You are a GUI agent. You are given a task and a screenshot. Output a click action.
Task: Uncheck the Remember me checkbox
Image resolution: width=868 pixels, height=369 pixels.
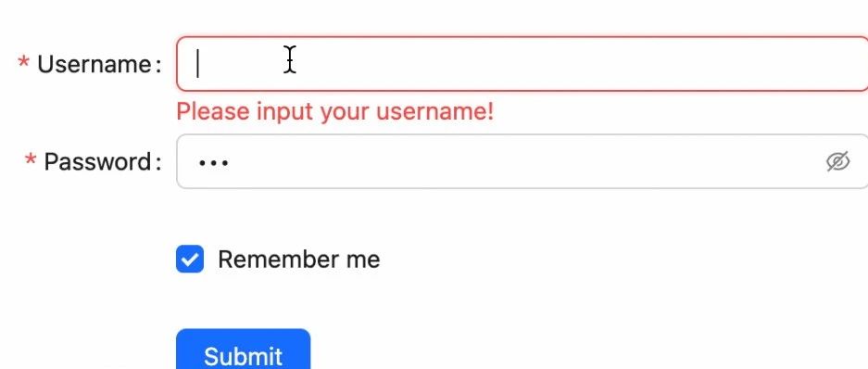point(190,260)
